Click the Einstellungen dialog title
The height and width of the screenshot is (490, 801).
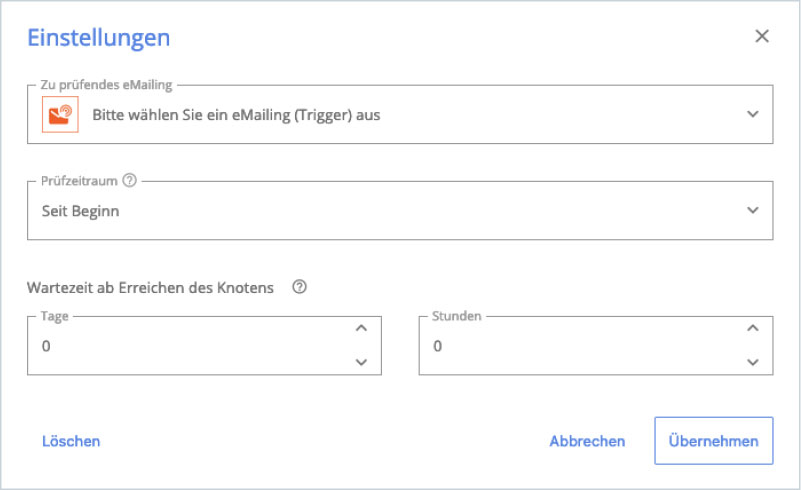[99, 38]
